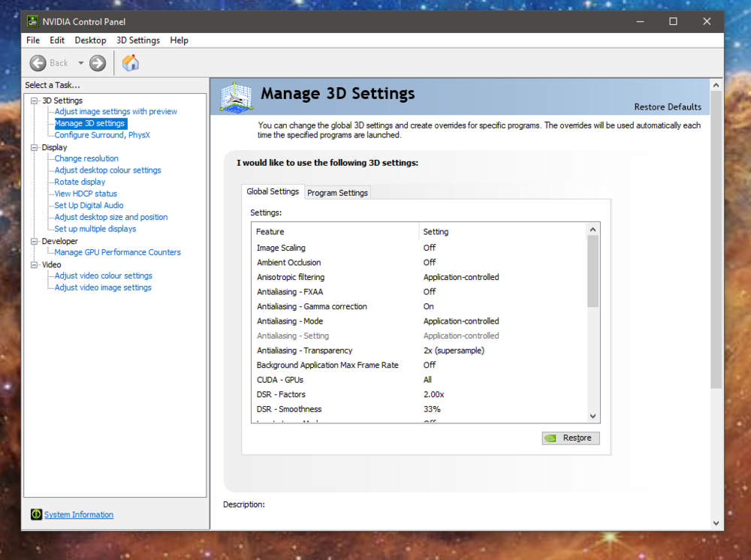Open Adjust desktop colour settings
The height and width of the screenshot is (560, 751).
107,170
